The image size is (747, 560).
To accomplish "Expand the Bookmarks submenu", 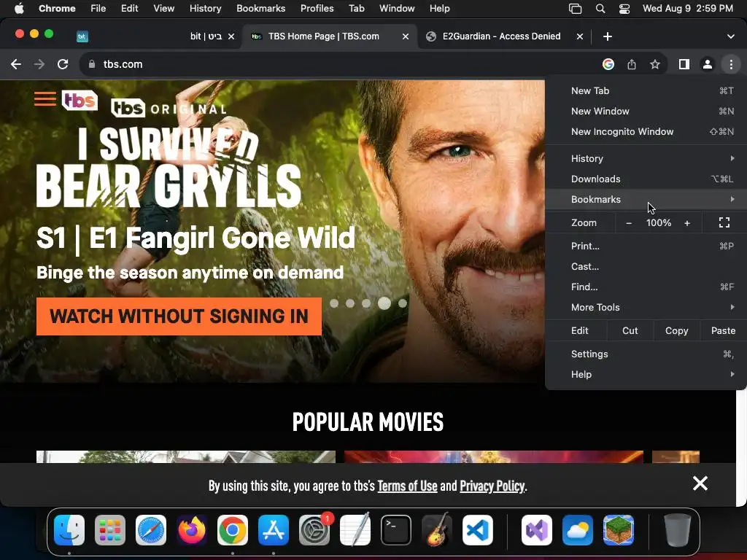I will tap(645, 200).
